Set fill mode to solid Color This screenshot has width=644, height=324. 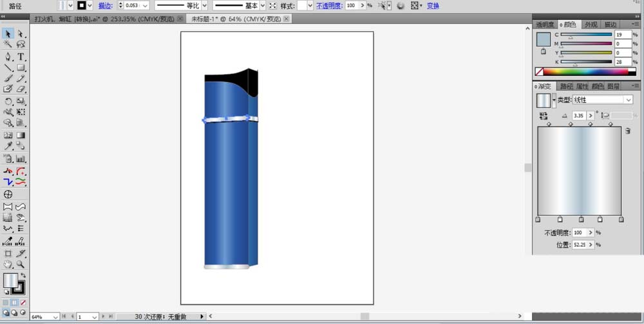coord(6,302)
